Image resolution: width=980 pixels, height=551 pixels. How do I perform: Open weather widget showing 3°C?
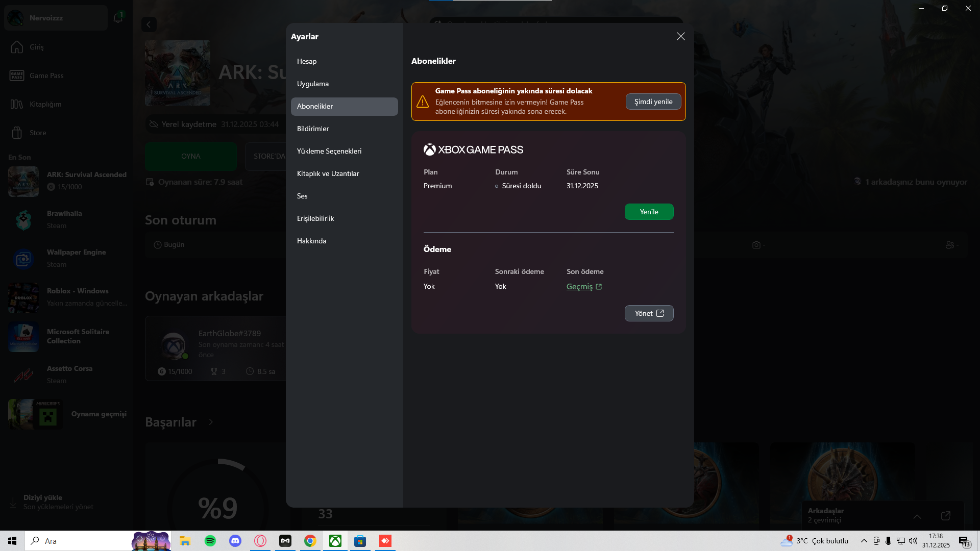[x=815, y=541]
